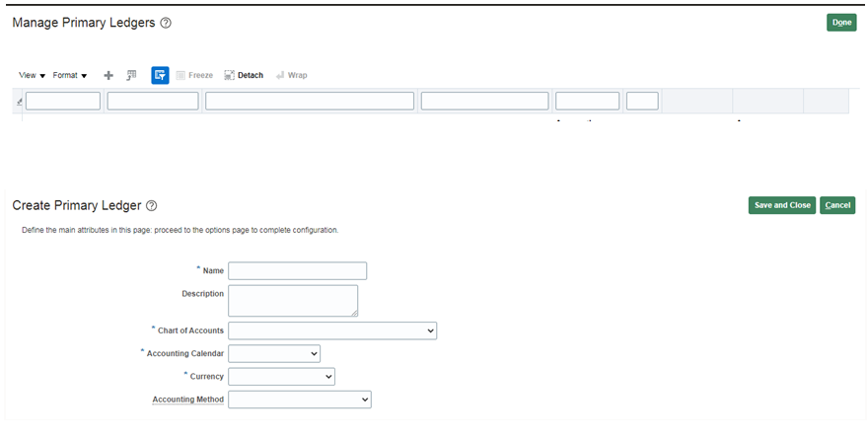The width and height of the screenshot is (868, 438).
Task: Open the Format menu
Action: [69, 75]
